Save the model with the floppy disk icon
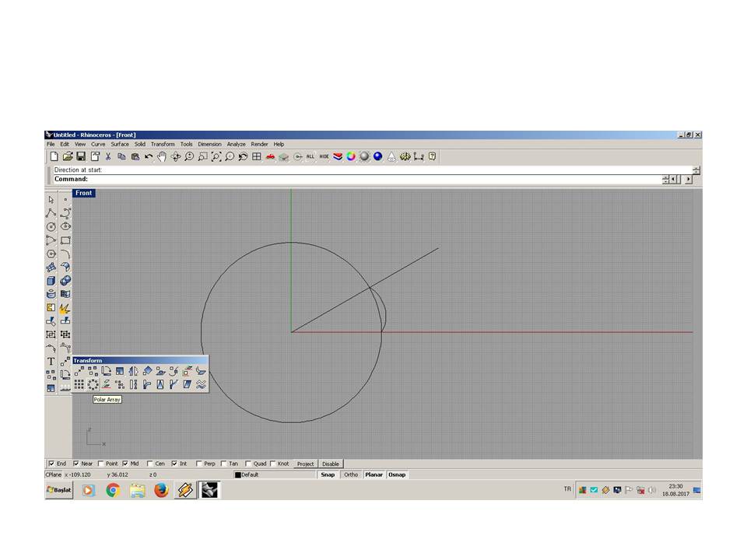Viewport: 747px width, 560px height. coord(81,156)
